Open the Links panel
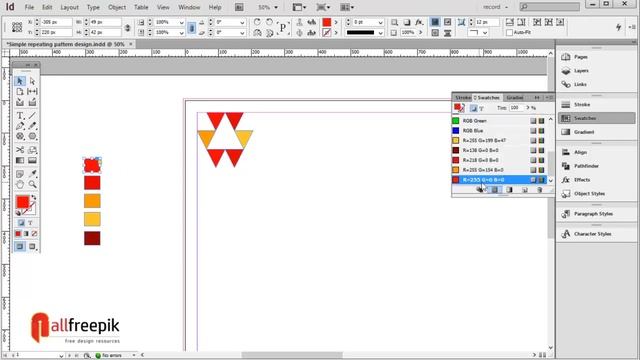Image resolution: width=640 pixels, height=360 pixels. coord(580,84)
